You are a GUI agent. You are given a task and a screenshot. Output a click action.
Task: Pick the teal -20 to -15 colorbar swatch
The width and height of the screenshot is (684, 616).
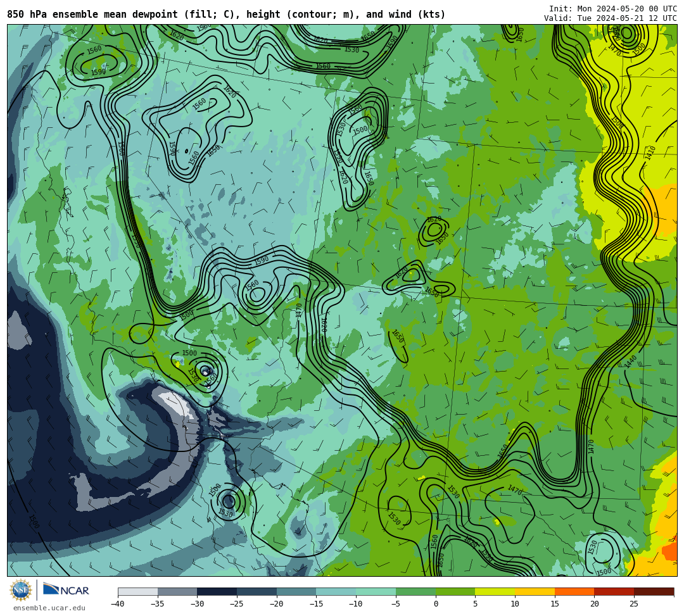(x=296, y=591)
